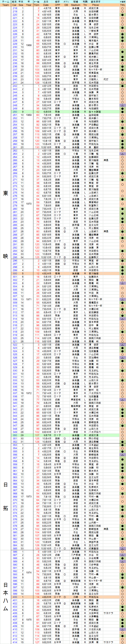Click the 1972 year cell

coord(29,393)
